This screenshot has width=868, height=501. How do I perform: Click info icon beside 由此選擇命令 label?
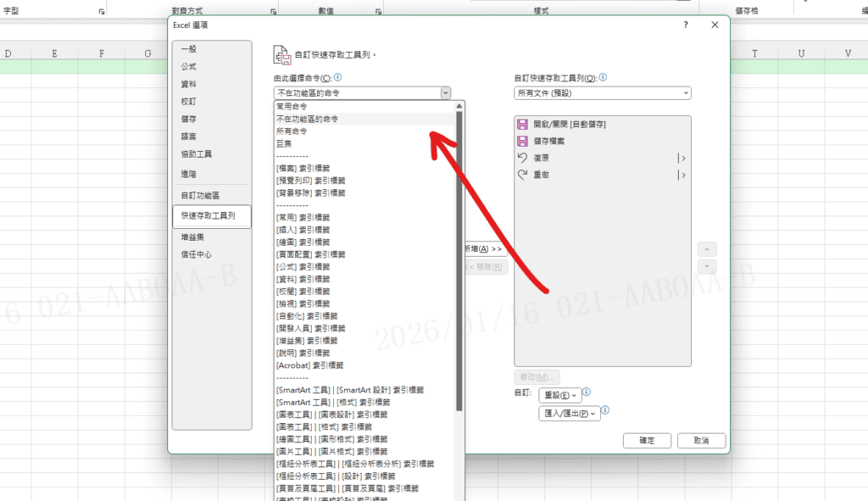tap(337, 77)
